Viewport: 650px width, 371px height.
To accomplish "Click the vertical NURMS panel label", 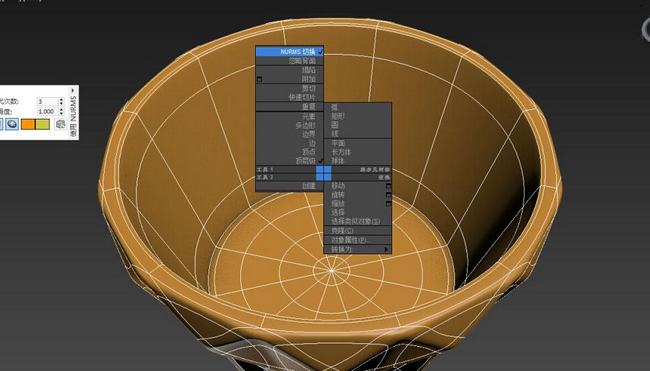I will tap(73, 116).
